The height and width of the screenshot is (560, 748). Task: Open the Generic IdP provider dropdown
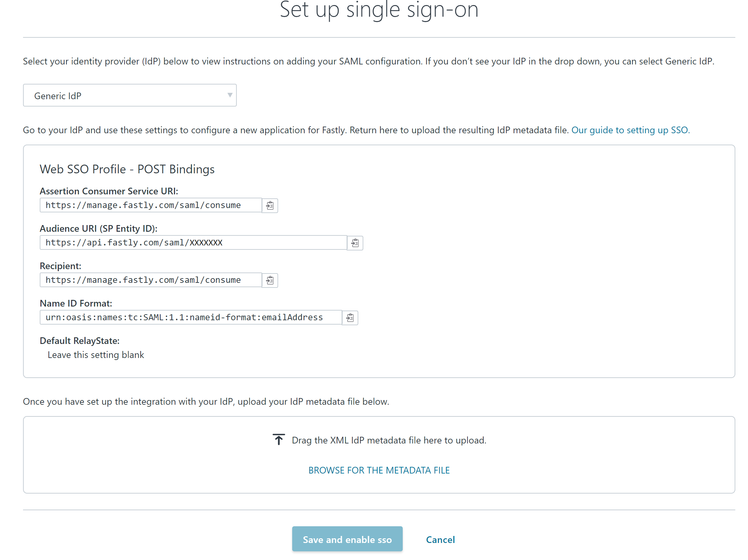click(130, 96)
